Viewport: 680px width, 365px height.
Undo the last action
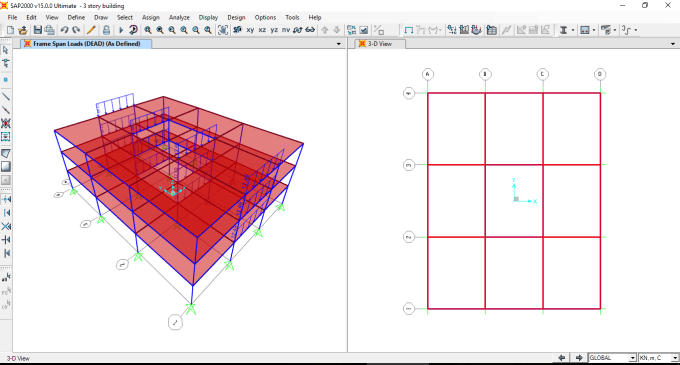64,30
